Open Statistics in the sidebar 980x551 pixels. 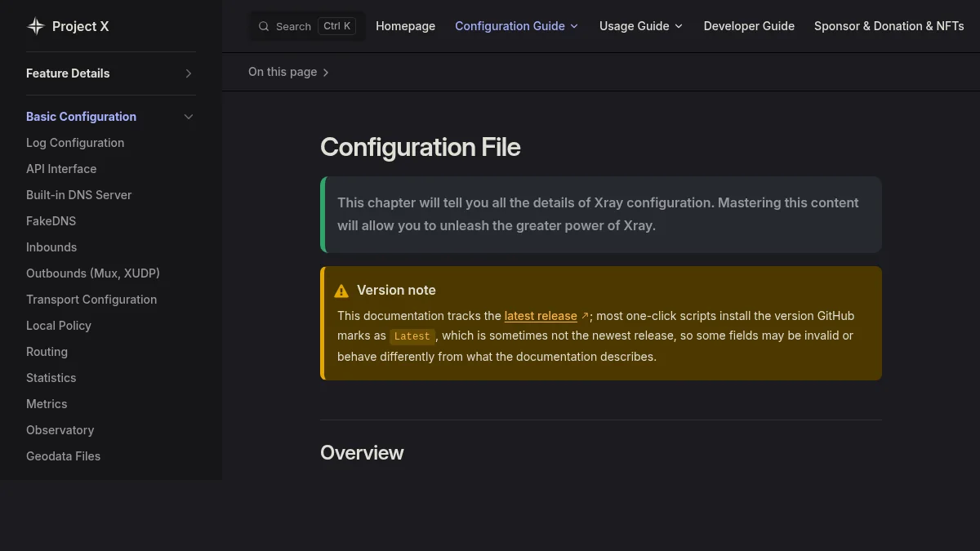(x=51, y=378)
